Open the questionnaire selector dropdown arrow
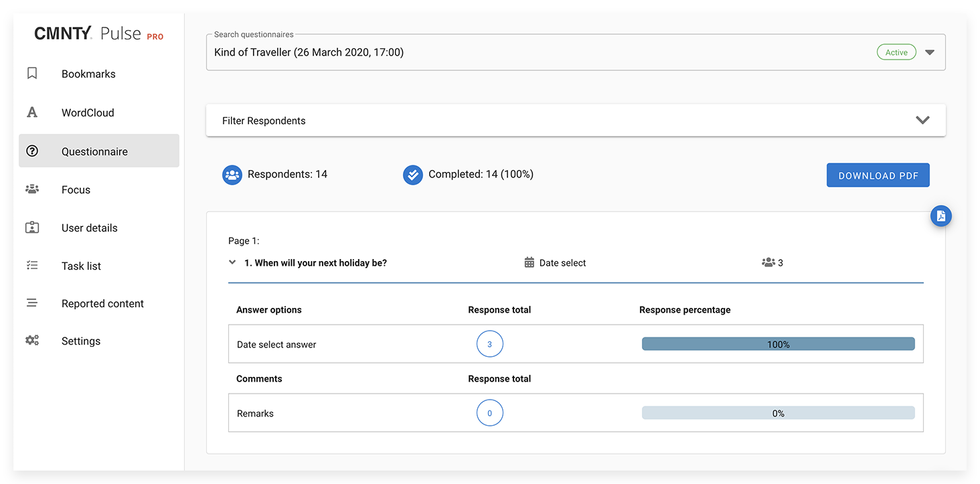Screen dimensions: 980x484 coord(929,52)
